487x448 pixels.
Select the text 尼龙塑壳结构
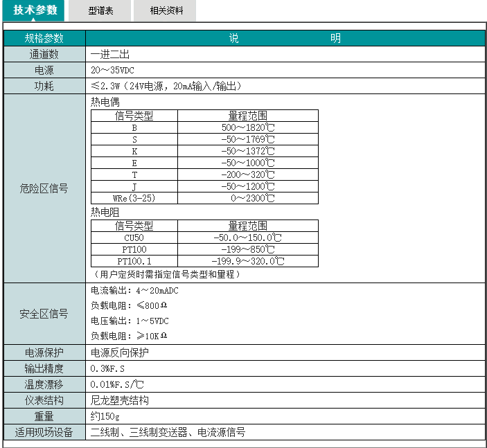120,400
